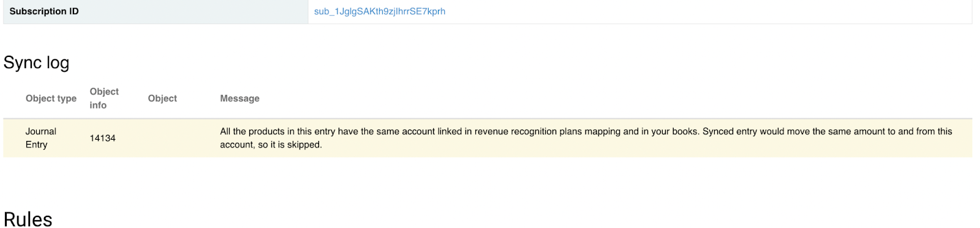Click the Subscription ID label cell
This screenshot has height=228, width=980.
[156, 12]
